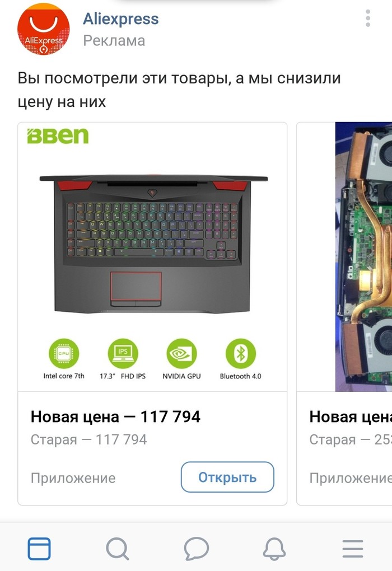Open the Aliexpress page name link
Screen dimensions: 392x571
pyautogui.click(x=120, y=18)
